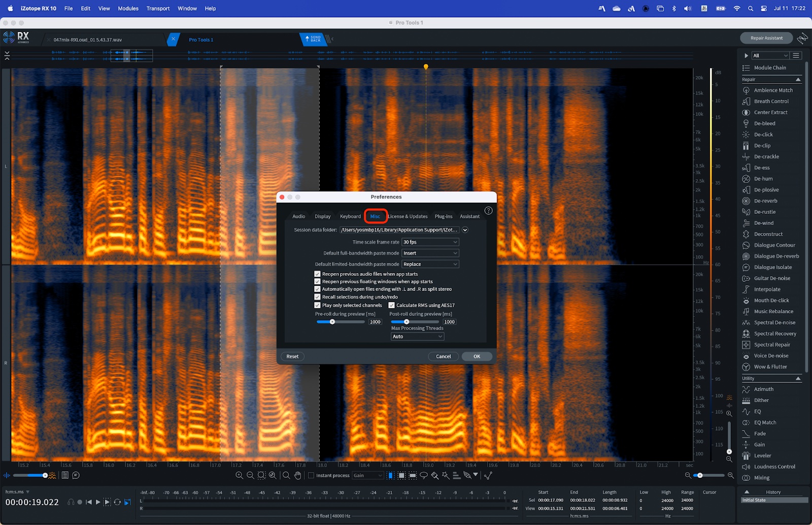The image size is (812, 525).
Task: Adjust Post-roll during preview slider
Action: pos(407,322)
